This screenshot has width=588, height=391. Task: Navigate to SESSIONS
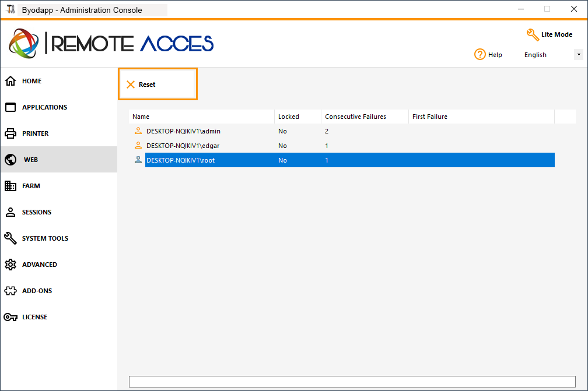click(x=59, y=212)
